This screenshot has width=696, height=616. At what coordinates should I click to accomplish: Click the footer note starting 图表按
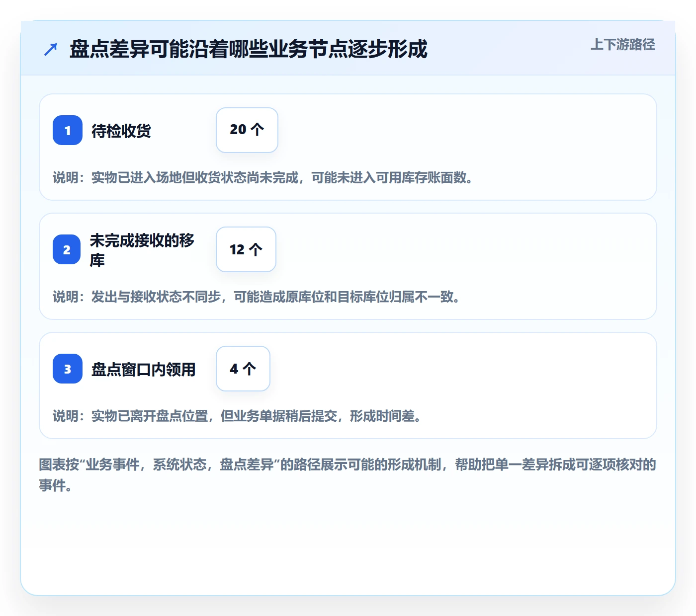(348, 475)
